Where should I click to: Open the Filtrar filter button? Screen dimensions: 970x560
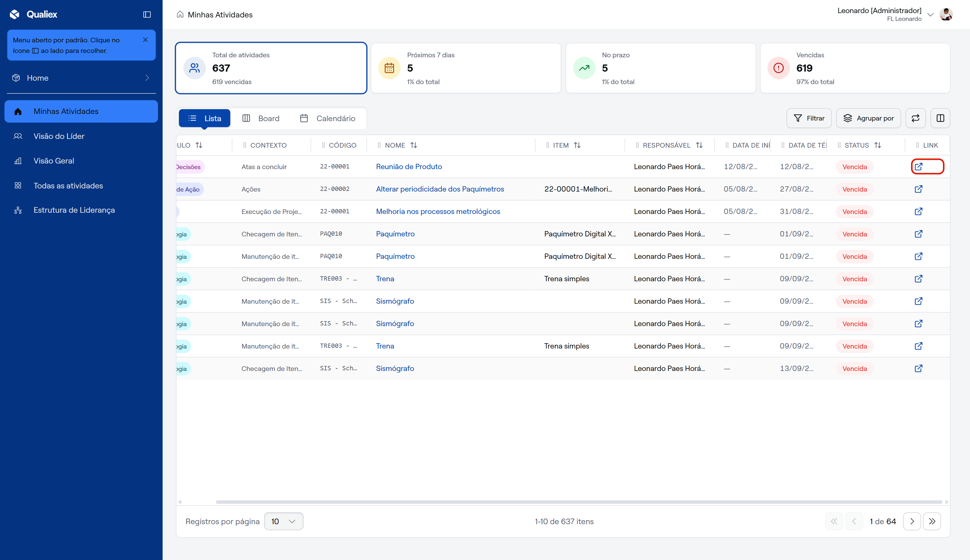(x=809, y=118)
